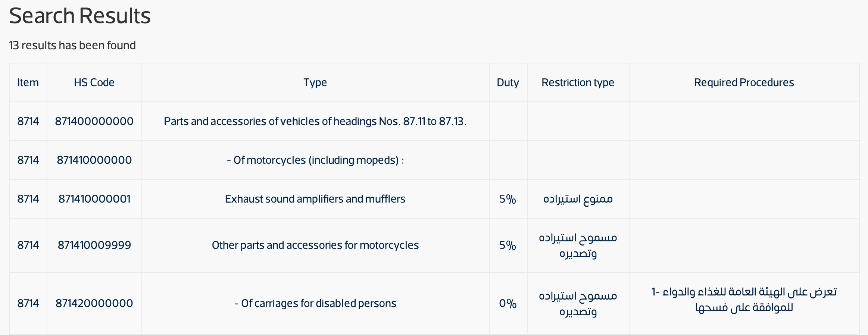
Task: Select HS code 871400000000
Action: [94, 121]
